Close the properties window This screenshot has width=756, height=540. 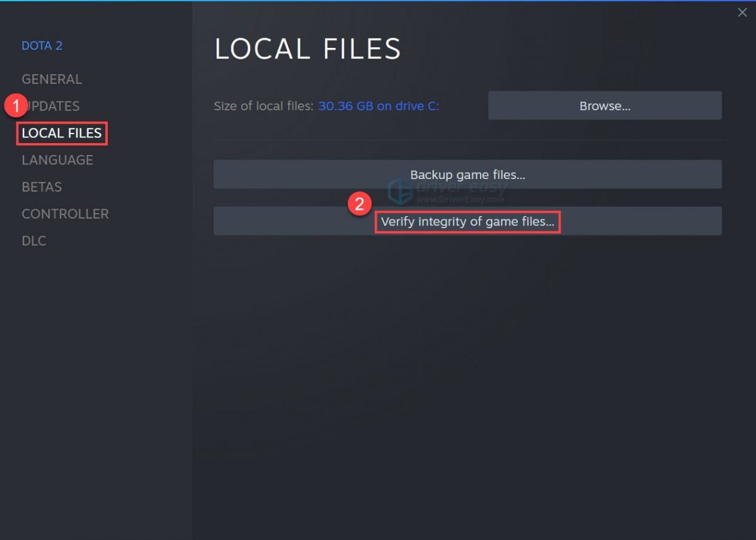(x=742, y=12)
